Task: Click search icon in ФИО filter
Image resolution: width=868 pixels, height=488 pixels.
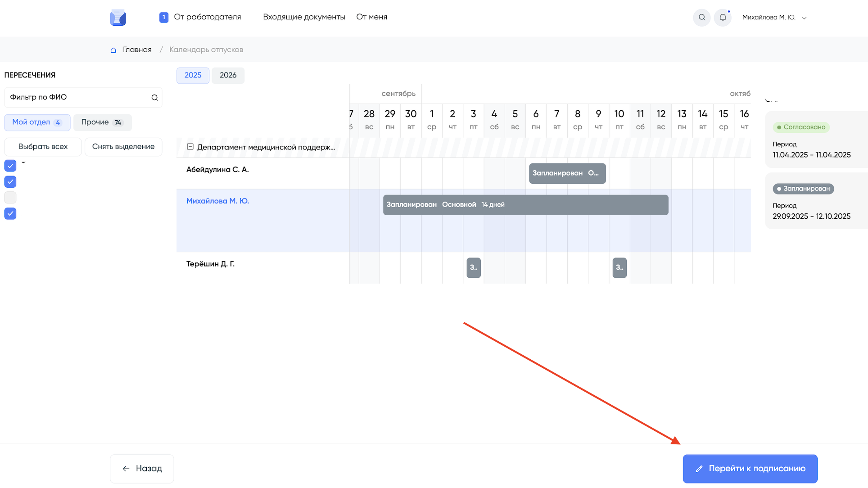Action: pos(154,98)
